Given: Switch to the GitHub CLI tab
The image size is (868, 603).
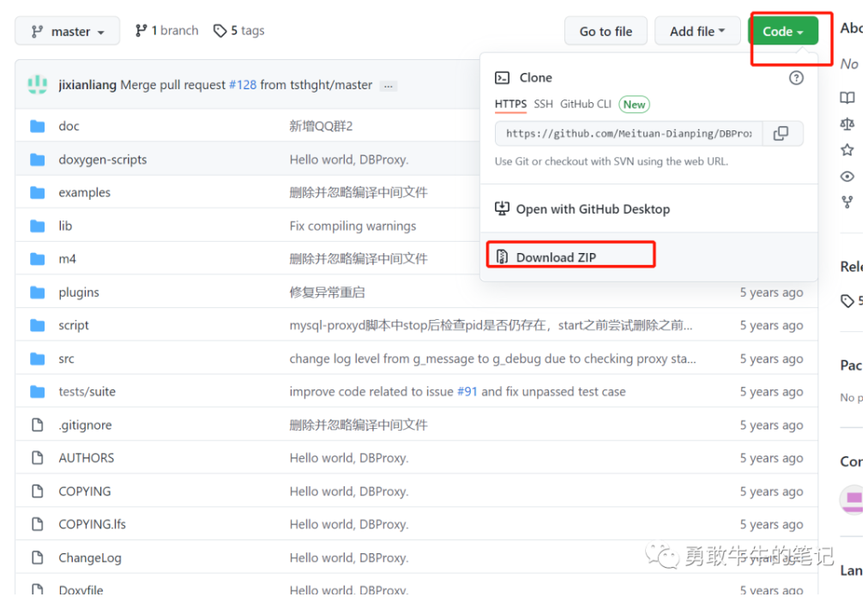Looking at the screenshot, I should (x=586, y=104).
